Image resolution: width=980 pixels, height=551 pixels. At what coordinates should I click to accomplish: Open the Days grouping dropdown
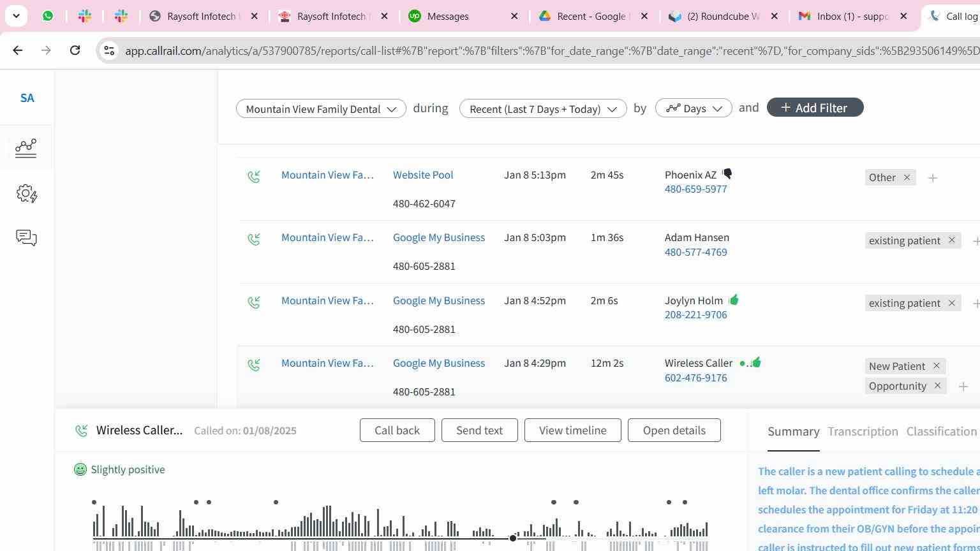pos(694,108)
